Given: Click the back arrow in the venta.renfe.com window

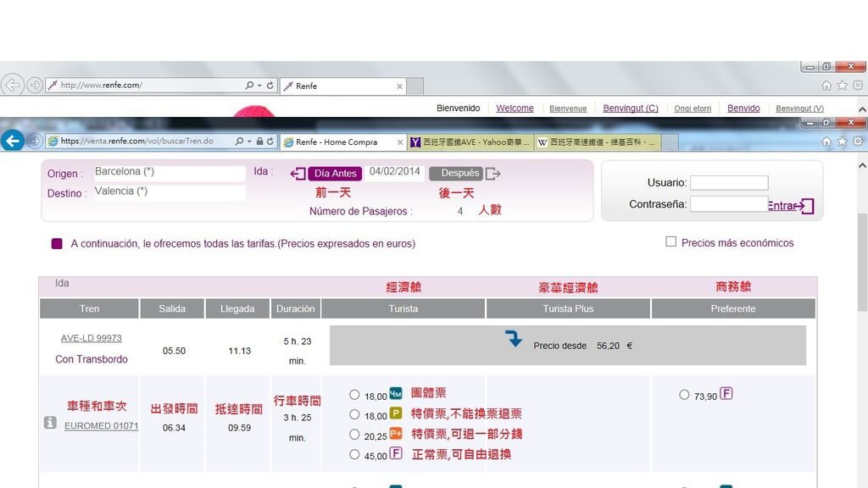Looking at the screenshot, I should (13, 141).
